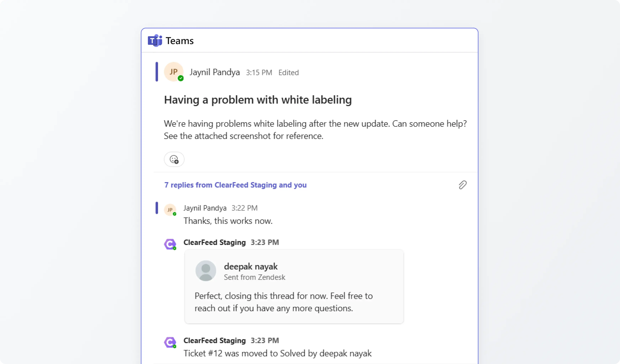
Task: Click the deepak nayak name in the card
Action: (x=250, y=266)
